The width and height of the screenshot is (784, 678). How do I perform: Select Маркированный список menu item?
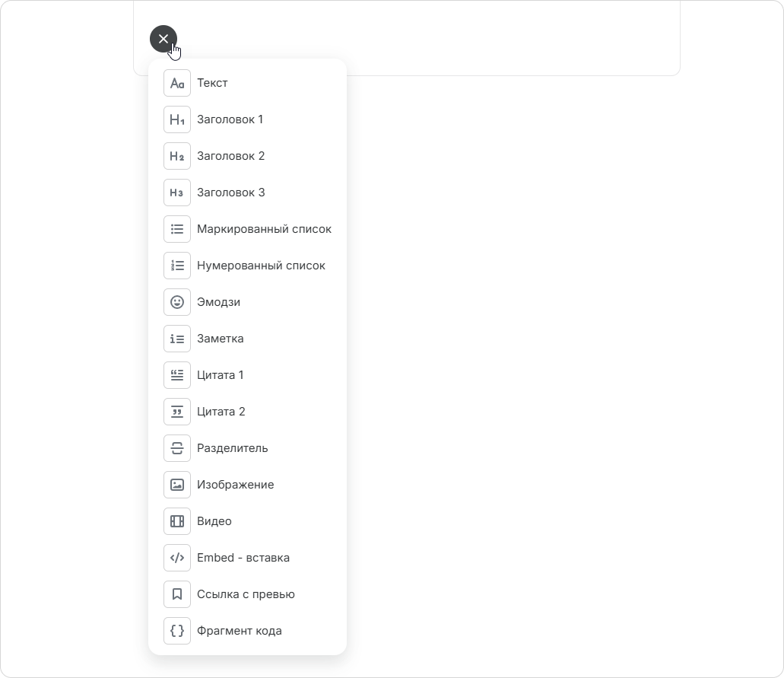click(247, 229)
